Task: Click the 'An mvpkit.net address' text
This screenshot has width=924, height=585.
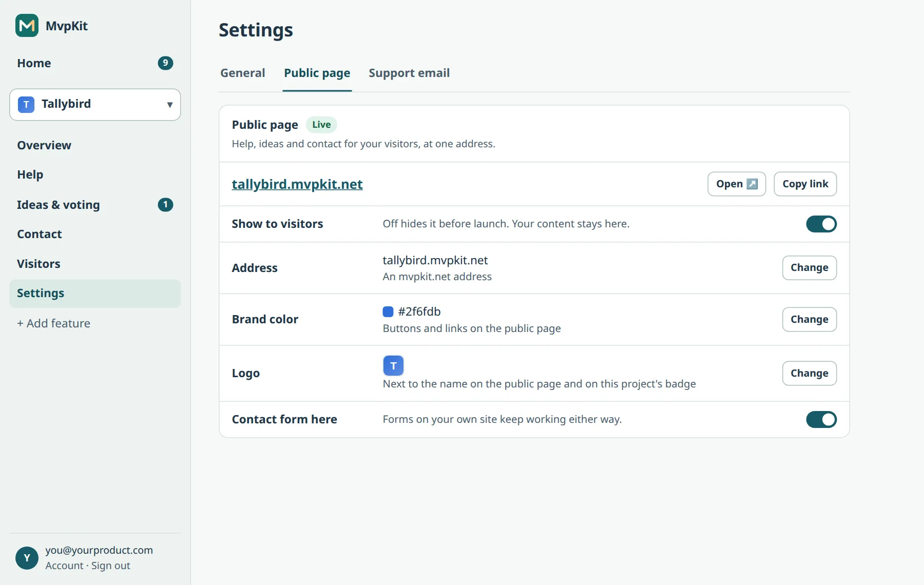Action: [437, 277]
